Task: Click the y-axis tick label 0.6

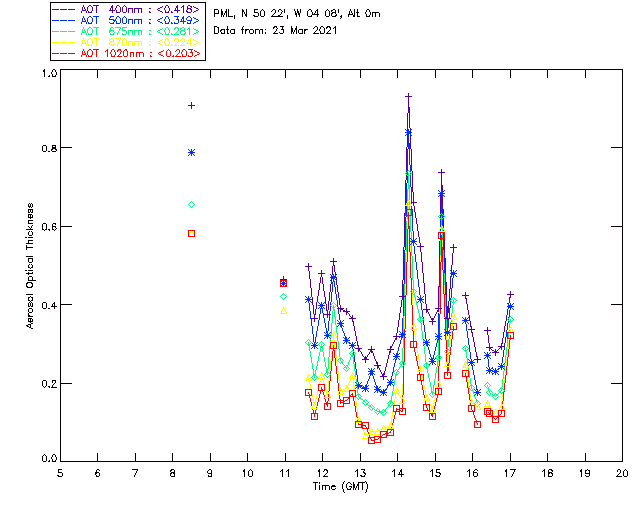Action: click(49, 227)
